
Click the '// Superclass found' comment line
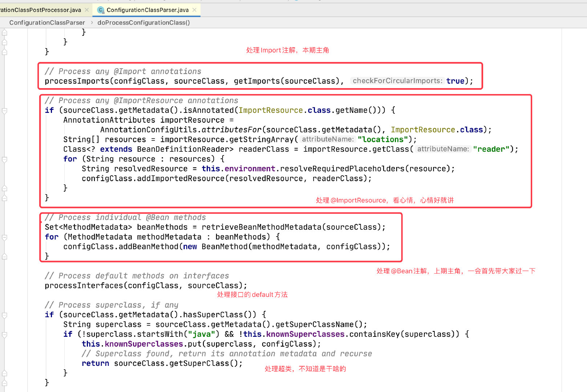point(227,354)
